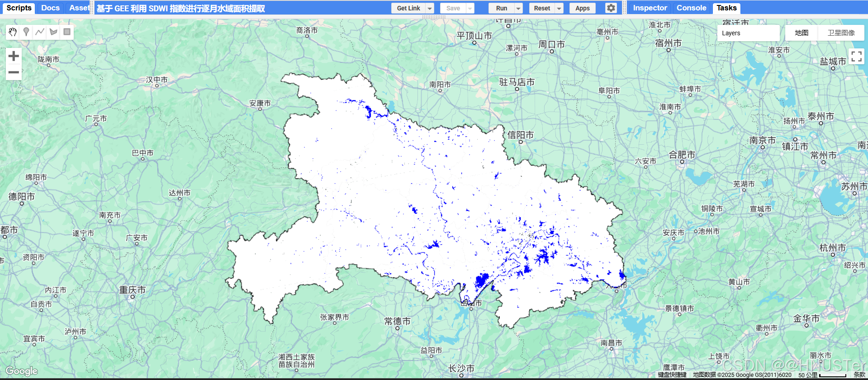Click the 宿州市 city label
This screenshot has height=380, width=868.
(668, 43)
